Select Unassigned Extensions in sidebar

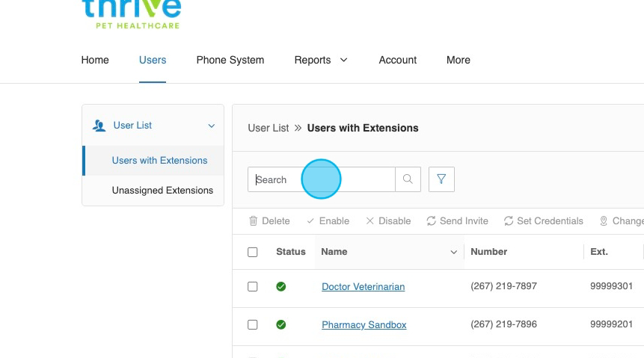162,191
